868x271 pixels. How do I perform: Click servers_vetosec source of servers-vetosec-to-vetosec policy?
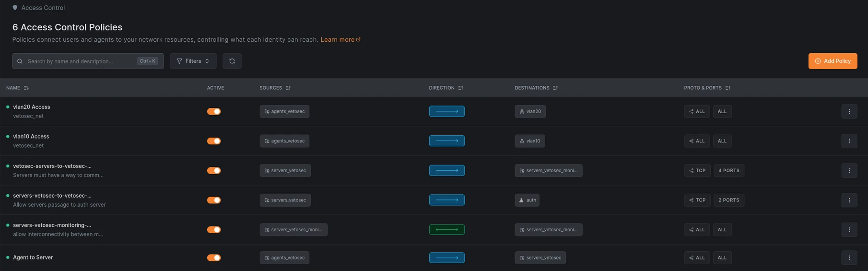point(285,200)
